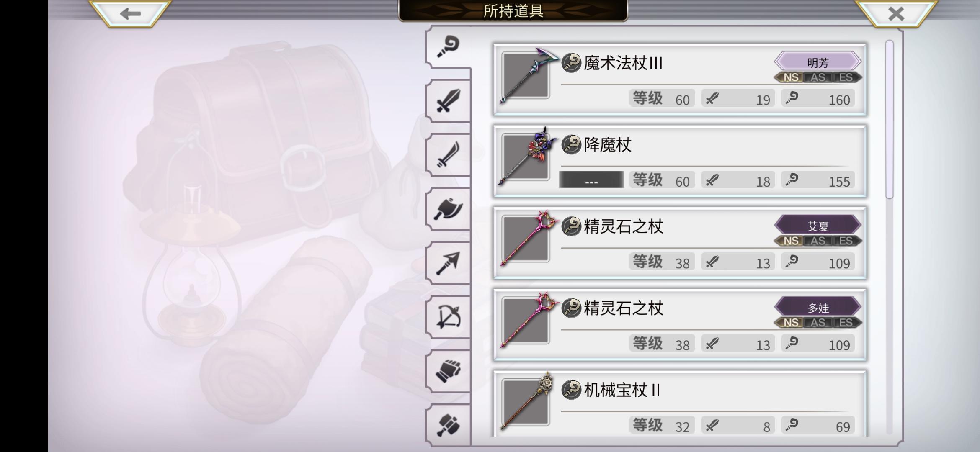Click the item list scrollbar thumb
Screen dimensions: 980x452
890,119
